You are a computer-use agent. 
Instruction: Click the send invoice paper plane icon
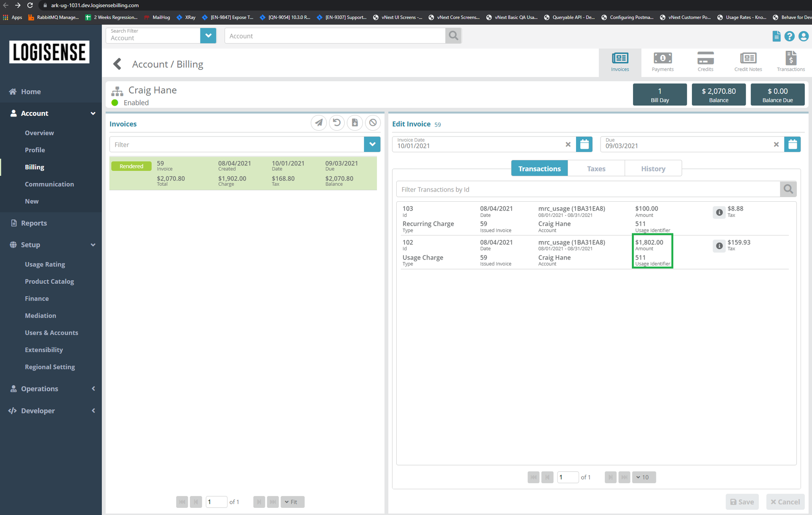pyautogui.click(x=319, y=123)
